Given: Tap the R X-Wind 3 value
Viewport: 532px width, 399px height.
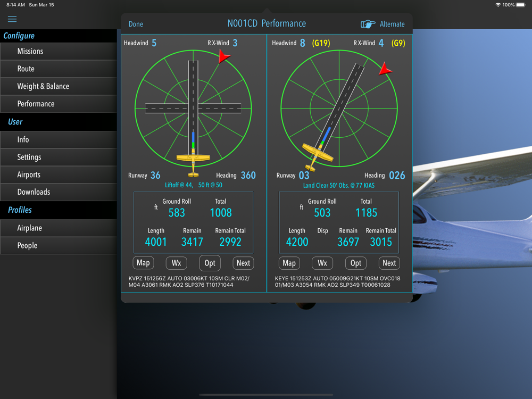Looking at the screenshot, I should coord(235,43).
